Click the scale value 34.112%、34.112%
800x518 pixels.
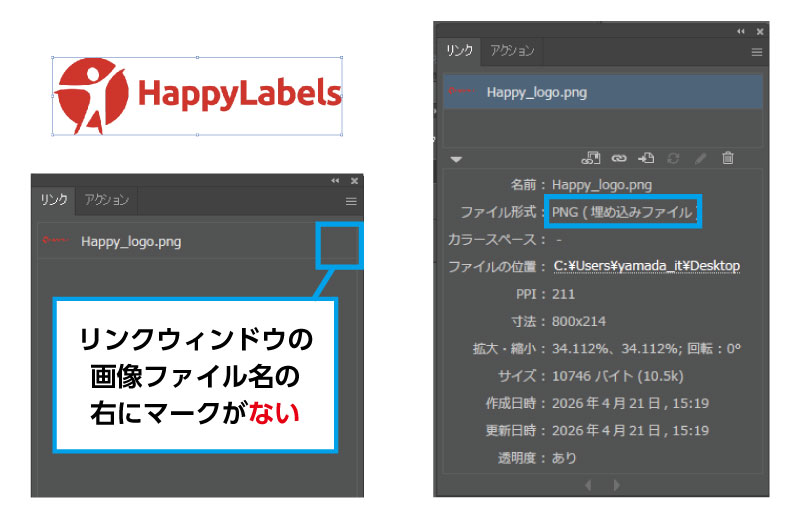[616, 349]
